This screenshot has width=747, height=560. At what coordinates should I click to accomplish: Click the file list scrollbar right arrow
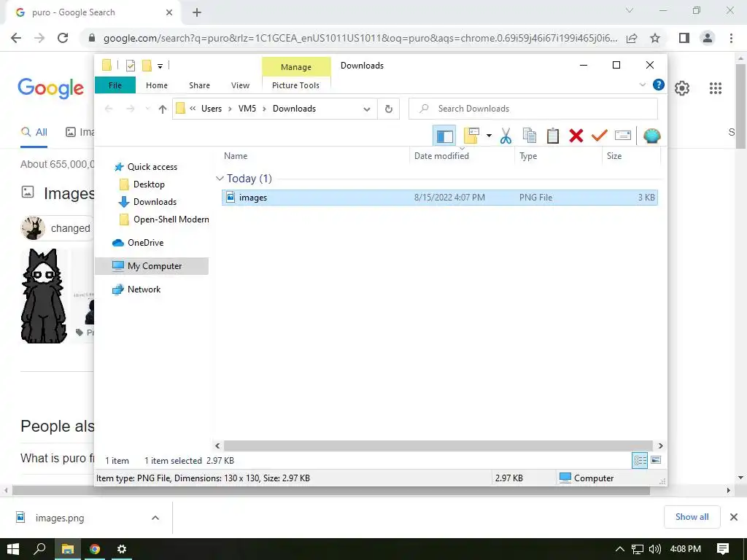pos(660,446)
